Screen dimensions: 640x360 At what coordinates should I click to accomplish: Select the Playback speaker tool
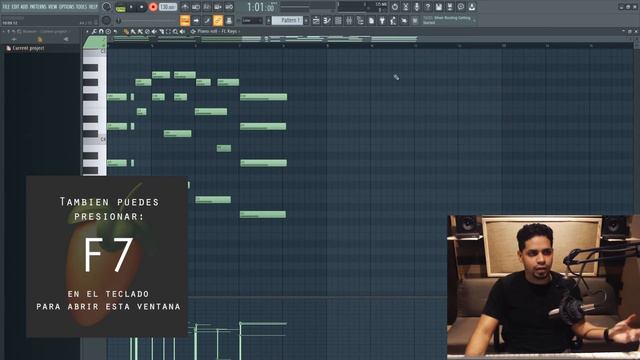pos(182,31)
